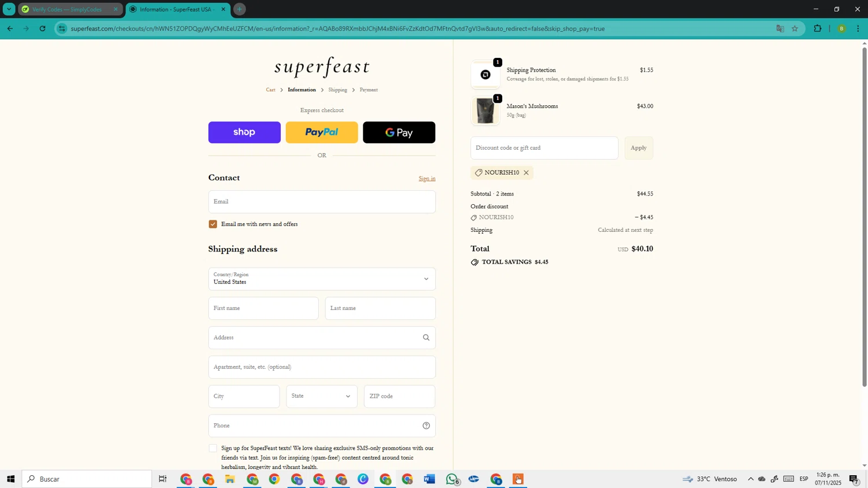Click the Information breadcrumb step
Viewport: 868px width, 488px height.
(x=302, y=90)
